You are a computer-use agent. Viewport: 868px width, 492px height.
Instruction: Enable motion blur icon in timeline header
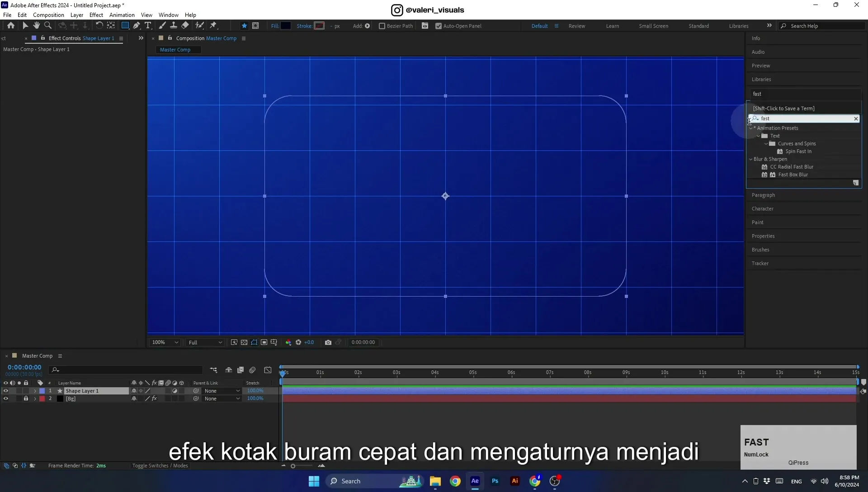[x=252, y=370]
